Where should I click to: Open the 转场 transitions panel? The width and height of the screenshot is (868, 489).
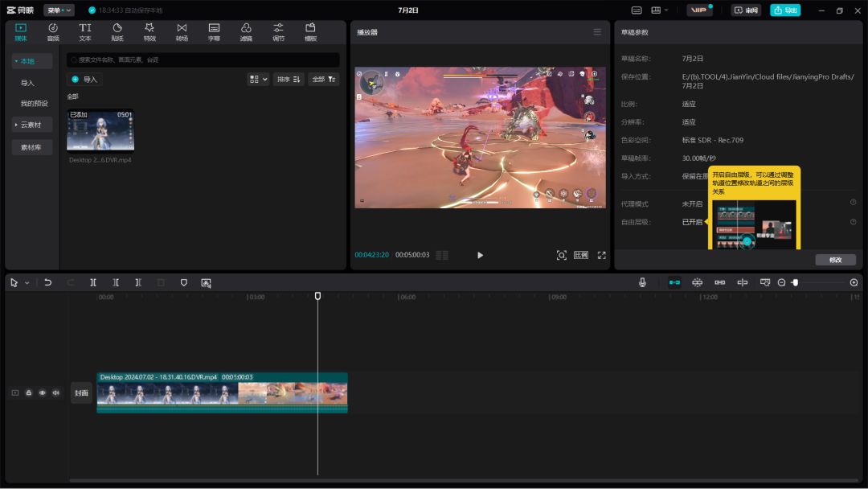coord(182,32)
